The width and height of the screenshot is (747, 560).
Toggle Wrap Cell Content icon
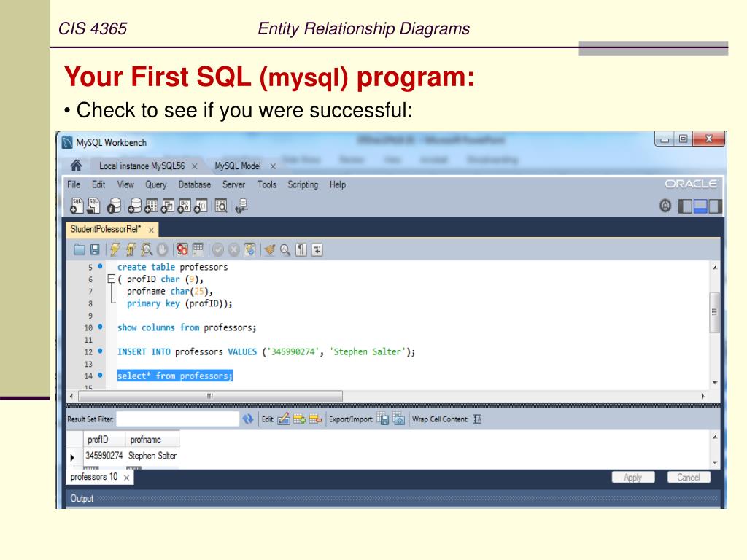point(477,419)
